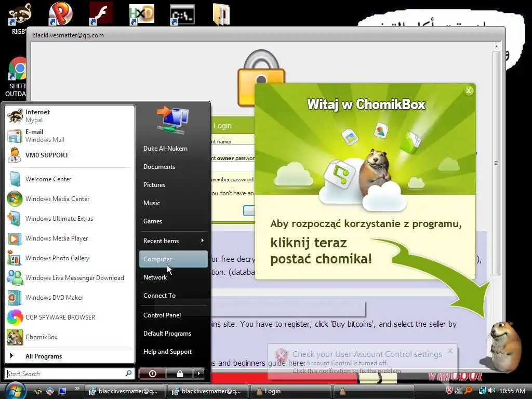
Task: Click the 10:55 AM clock
Action: (x=512, y=391)
